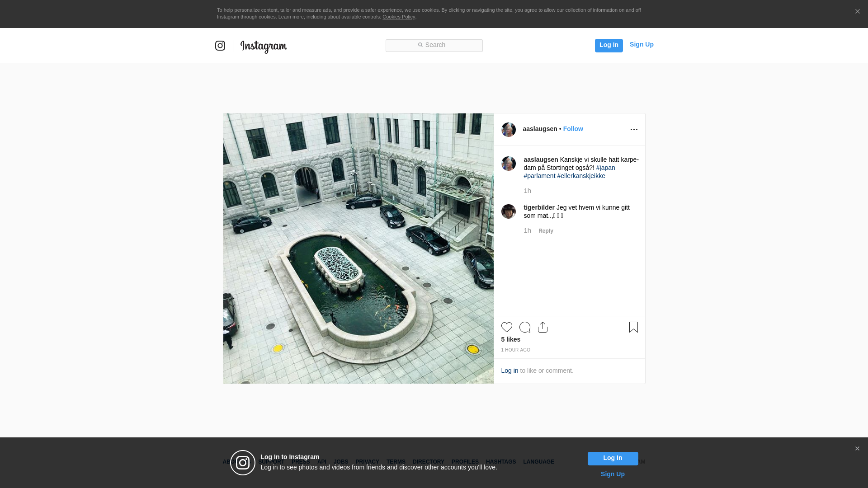
Task: Dismiss the cookie notice with the X
Action: click(857, 12)
